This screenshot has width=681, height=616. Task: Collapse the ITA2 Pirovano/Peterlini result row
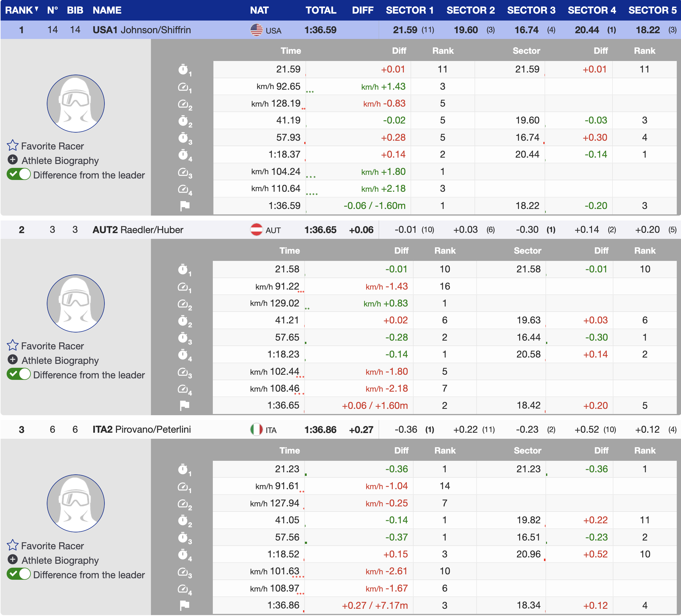142,429
